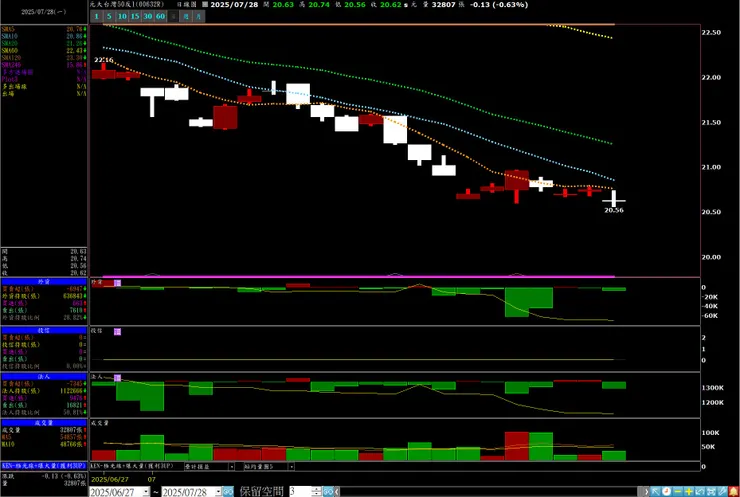This screenshot has width=740, height=497.
Task: Click the 20.56 low price label
Action: (614, 211)
